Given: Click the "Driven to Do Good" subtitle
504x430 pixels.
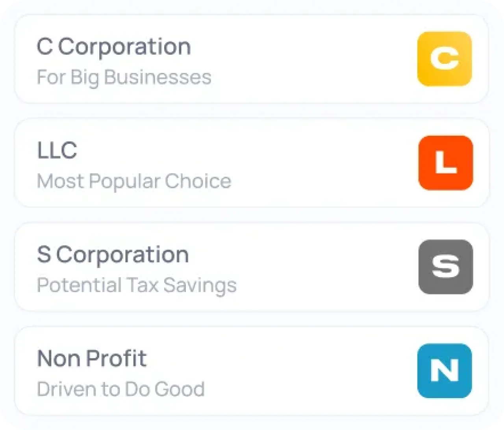Looking at the screenshot, I should pyautogui.click(x=121, y=389).
